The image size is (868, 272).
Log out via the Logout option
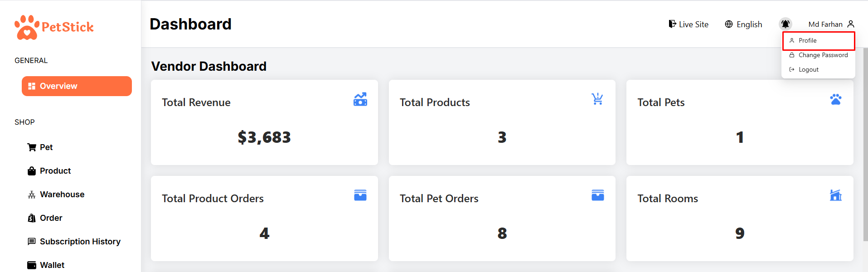tap(808, 70)
